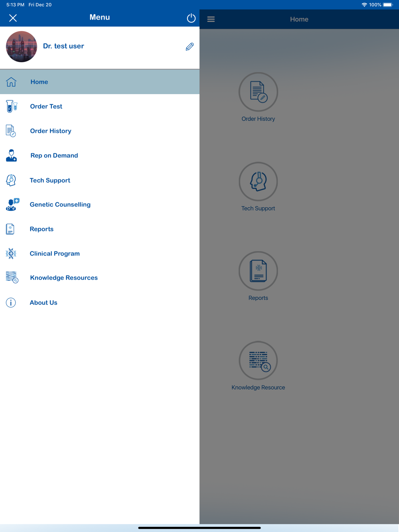Viewport: 399px width, 532px height.
Task: Close the menu with the X icon
Action: point(13,18)
